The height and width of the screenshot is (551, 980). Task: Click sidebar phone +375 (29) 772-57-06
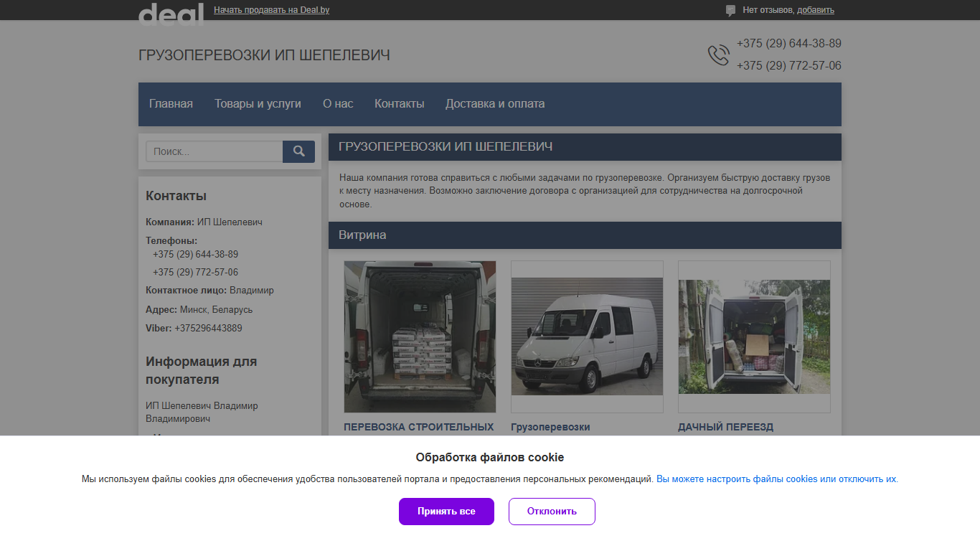pos(195,272)
